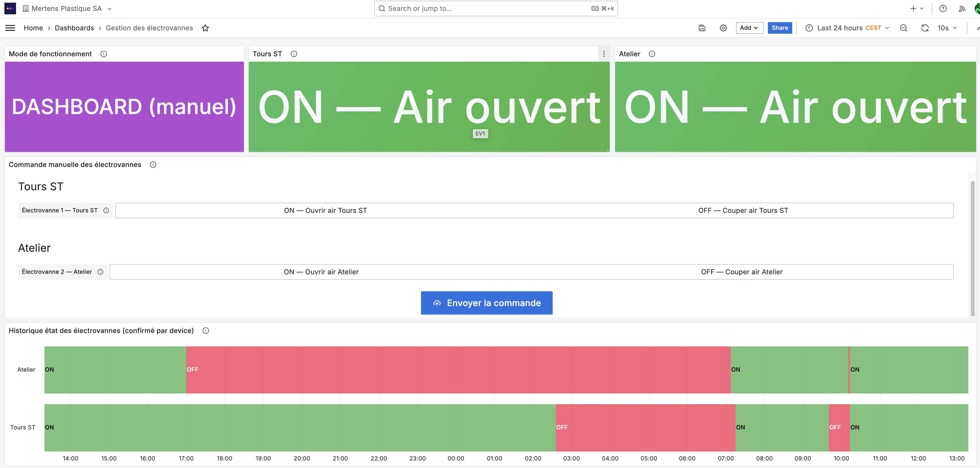Click the Tours ST ON — Air ouvert stat
This screenshot has width=980, height=468.
(x=429, y=107)
